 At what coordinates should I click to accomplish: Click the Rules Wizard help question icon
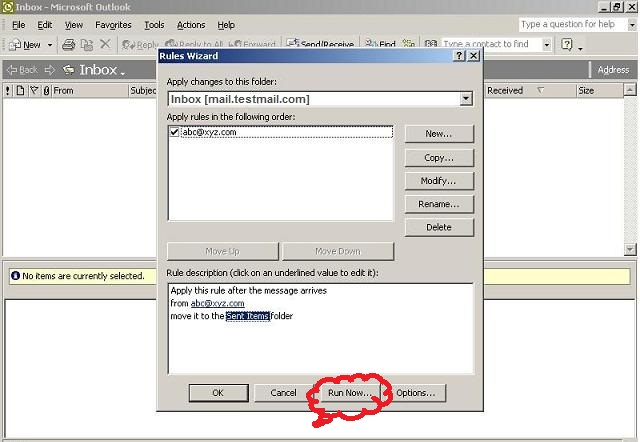(459, 56)
